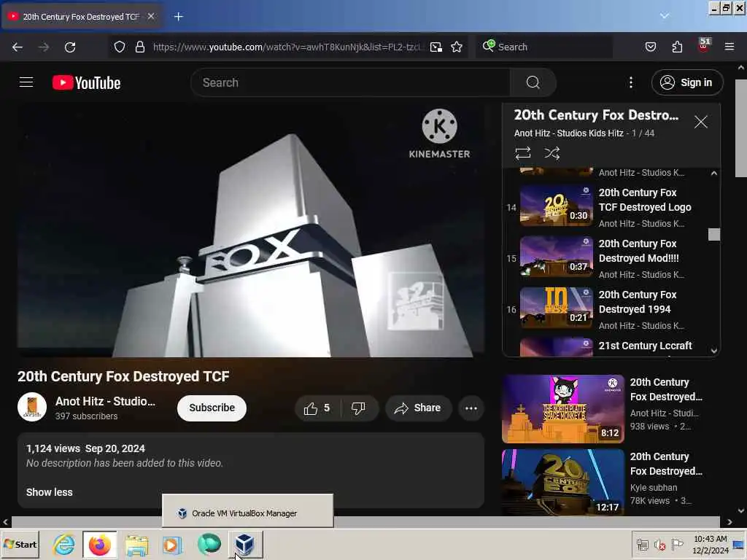
Task: Open File Explorer folder on the taskbar
Action: pos(137,545)
